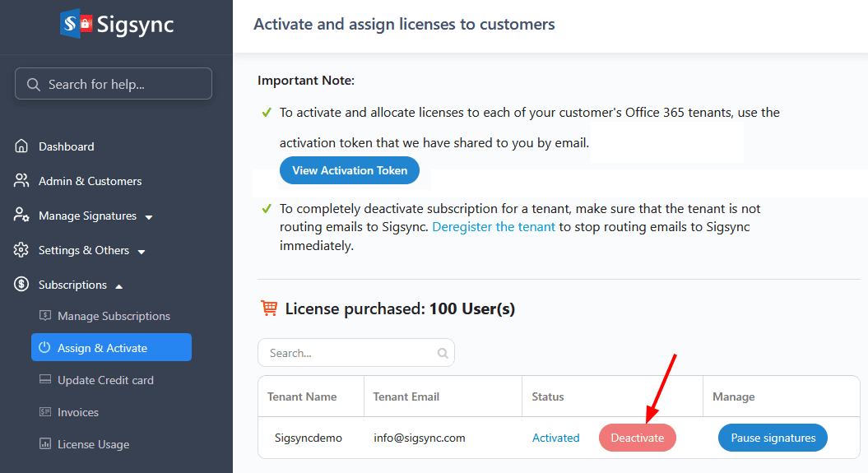Image resolution: width=868 pixels, height=473 pixels.
Task: Focus the tenant Search field
Action: [356, 353]
